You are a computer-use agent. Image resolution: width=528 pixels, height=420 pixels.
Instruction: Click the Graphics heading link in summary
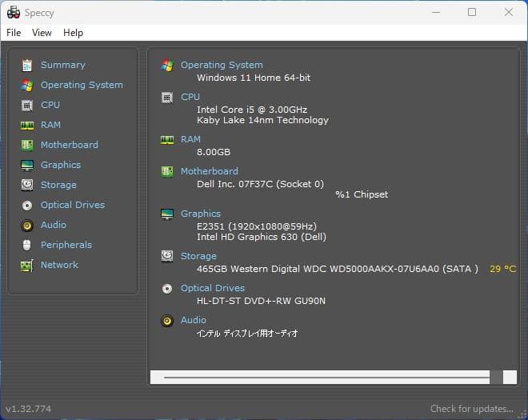(201, 214)
